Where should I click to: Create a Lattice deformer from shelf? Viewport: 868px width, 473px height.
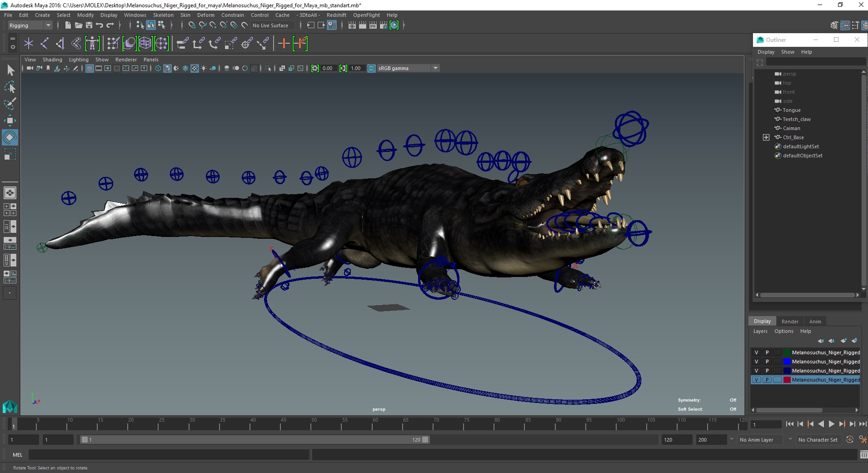click(x=145, y=43)
